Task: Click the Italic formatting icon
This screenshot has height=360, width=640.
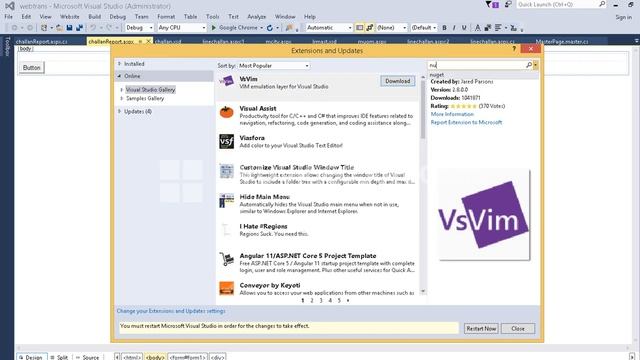Action: [454, 28]
